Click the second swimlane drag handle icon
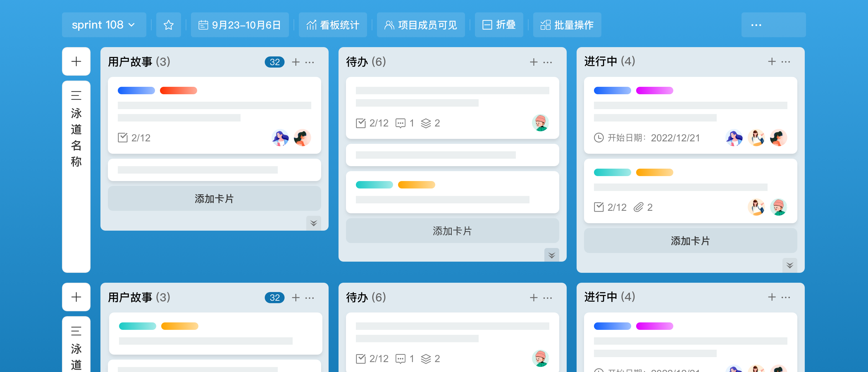Viewport: 868px width, 372px height. (76, 331)
